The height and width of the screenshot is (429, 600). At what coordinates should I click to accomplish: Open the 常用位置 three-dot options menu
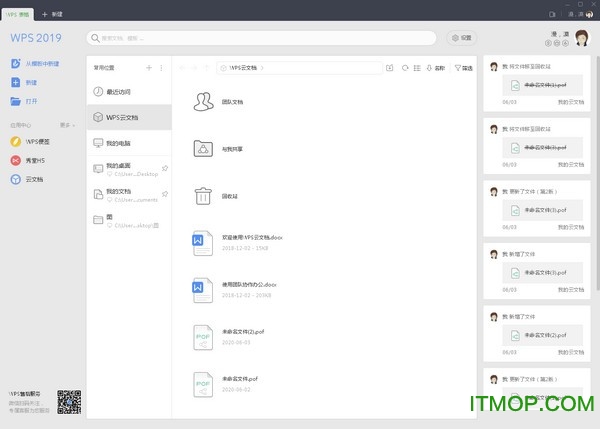tap(161, 68)
